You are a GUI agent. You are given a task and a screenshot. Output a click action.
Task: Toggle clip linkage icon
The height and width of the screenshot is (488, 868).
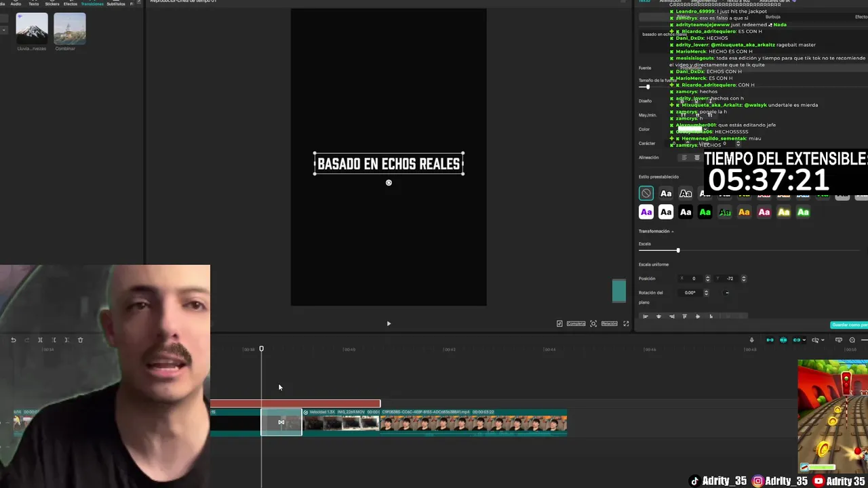(797, 340)
